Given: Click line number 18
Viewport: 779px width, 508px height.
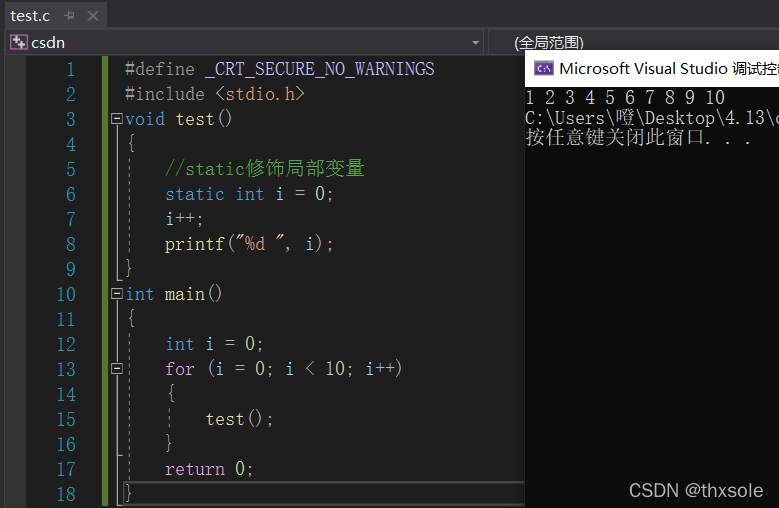Looking at the screenshot, I should coord(66,494).
